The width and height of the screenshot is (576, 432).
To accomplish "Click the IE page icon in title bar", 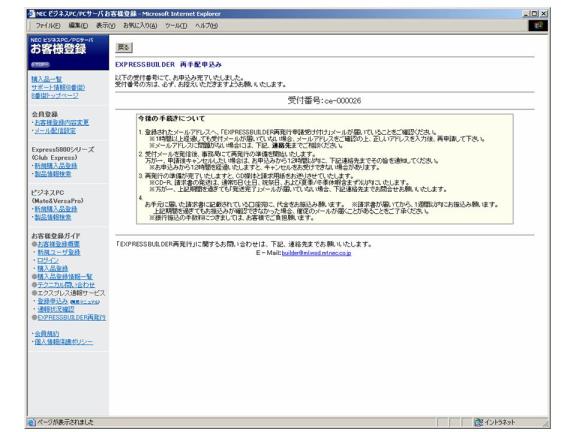I will coord(32,14).
